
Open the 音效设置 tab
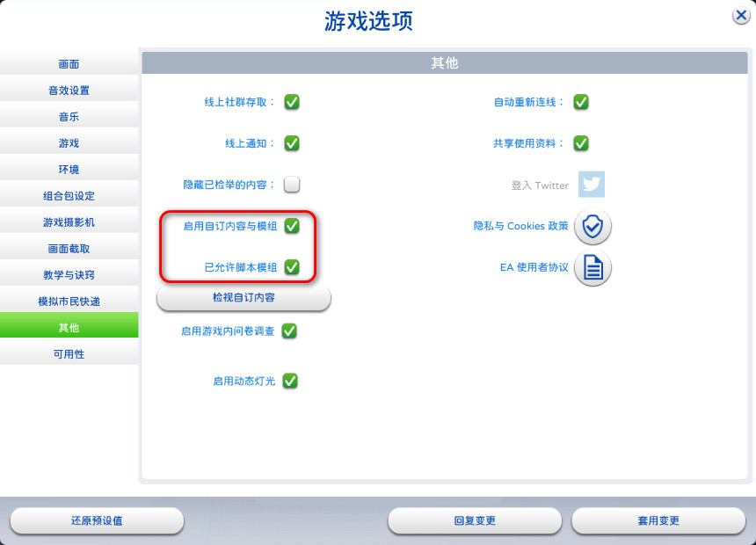coord(69,91)
